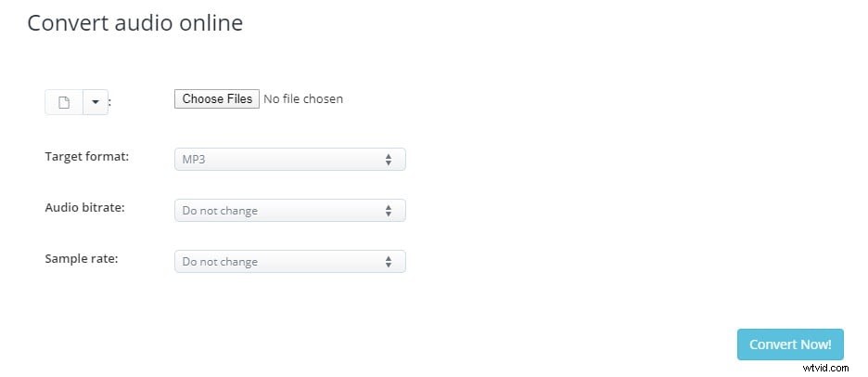868x377 pixels.
Task: Click 'Do not change' in Audio bitrate
Action: (x=220, y=211)
